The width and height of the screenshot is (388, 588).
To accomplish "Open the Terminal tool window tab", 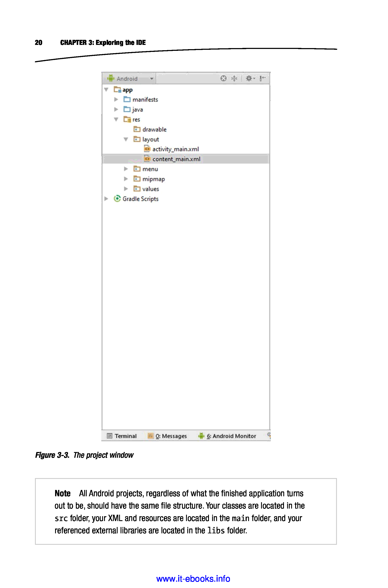I will click(122, 436).
